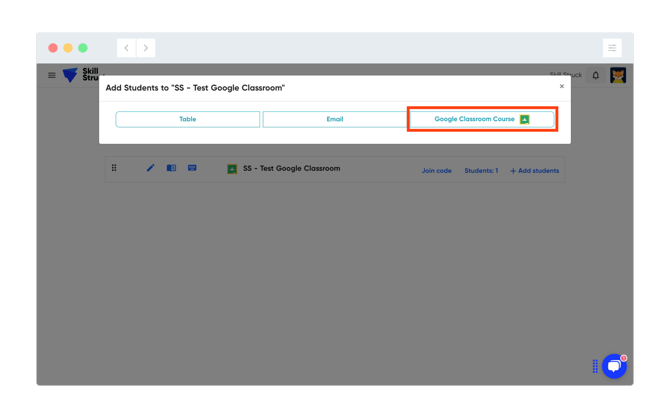Click Add students link
The width and height of the screenshot is (670, 418).
[x=535, y=171]
